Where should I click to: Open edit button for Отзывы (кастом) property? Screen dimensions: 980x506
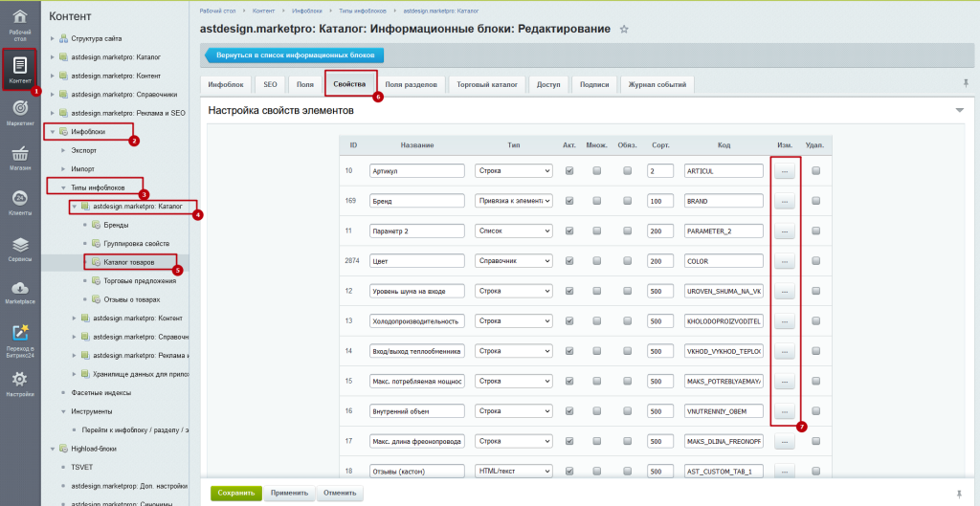pos(785,471)
